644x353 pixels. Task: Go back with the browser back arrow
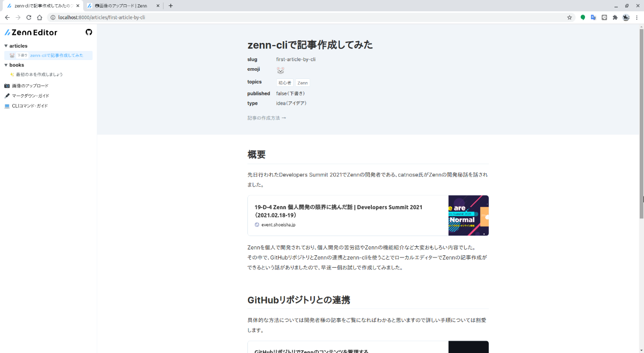click(7, 17)
